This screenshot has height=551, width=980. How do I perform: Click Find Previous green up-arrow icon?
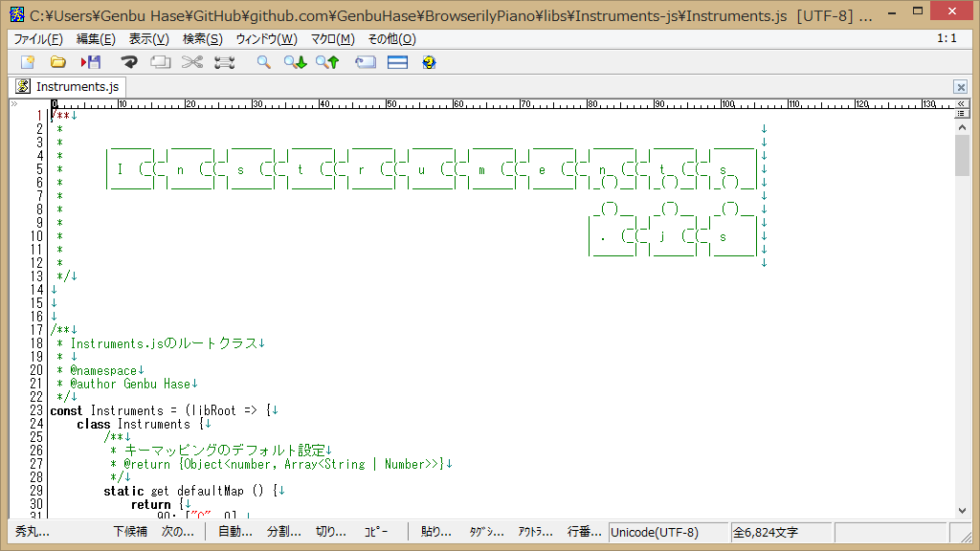(x=327, y=62)
